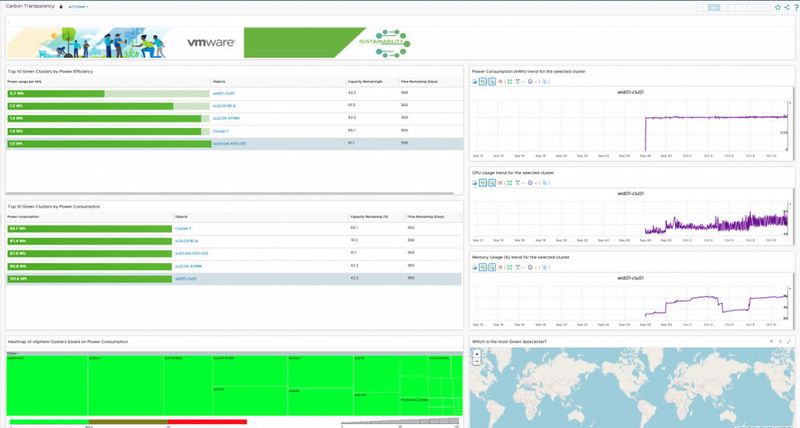Zoom in on the Green datacenter map
The width and height of the screenshot is (800, 428).
[477, 354]
